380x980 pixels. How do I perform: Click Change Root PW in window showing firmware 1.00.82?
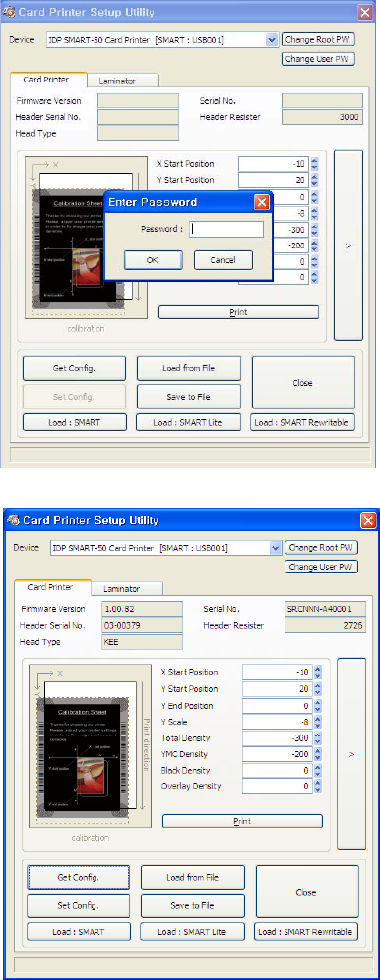click(321, 547)
